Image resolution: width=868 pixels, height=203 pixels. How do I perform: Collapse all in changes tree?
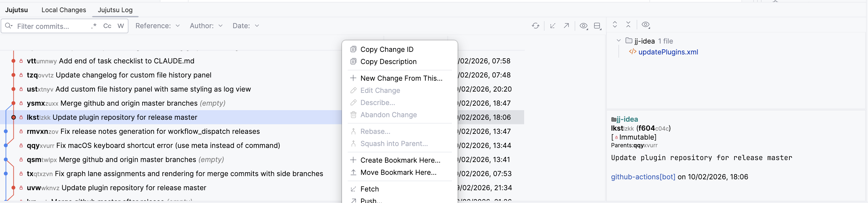pyautogui.click(x=628, y=24)
